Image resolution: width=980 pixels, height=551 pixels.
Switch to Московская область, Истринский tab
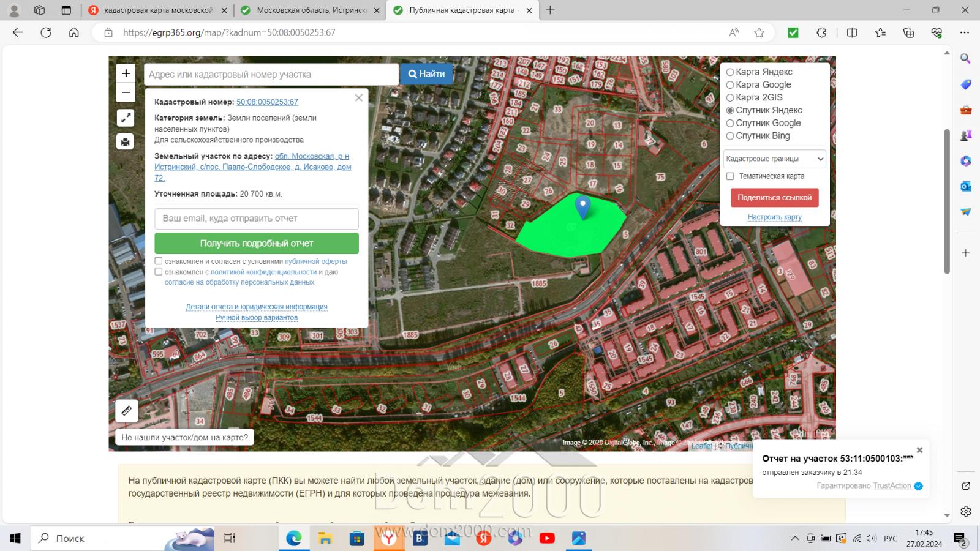(310, 10)
